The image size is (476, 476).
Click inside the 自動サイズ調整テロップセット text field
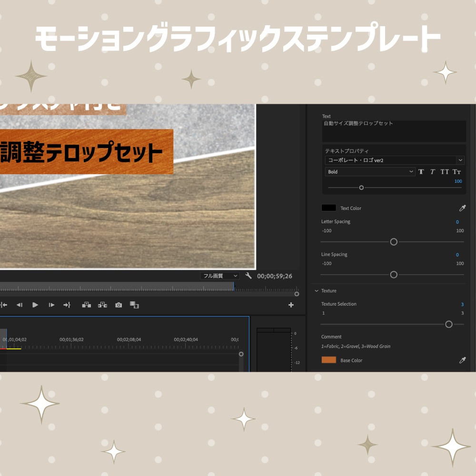click(x=394, y=131)
